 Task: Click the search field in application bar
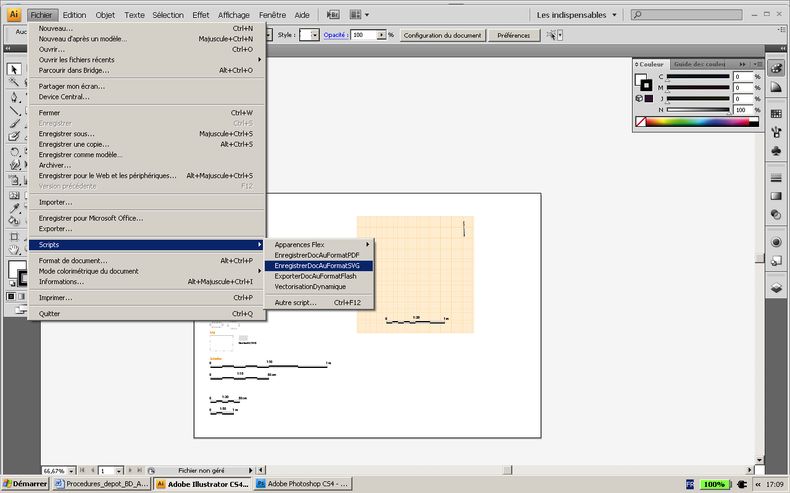[687, 15]
